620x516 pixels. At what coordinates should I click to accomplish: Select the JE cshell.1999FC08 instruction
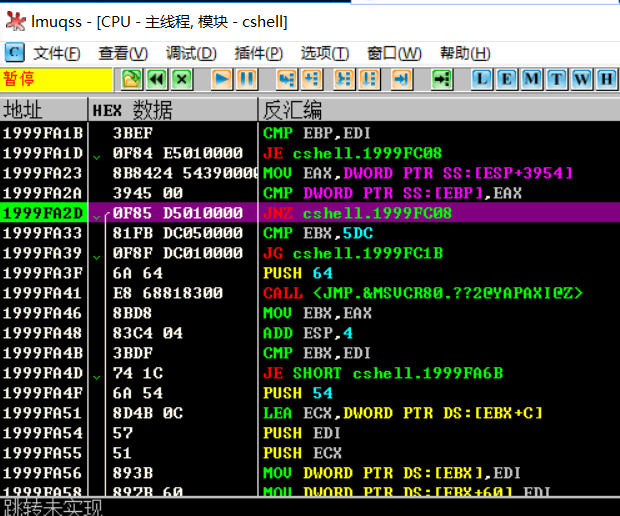tap(352, 153)
